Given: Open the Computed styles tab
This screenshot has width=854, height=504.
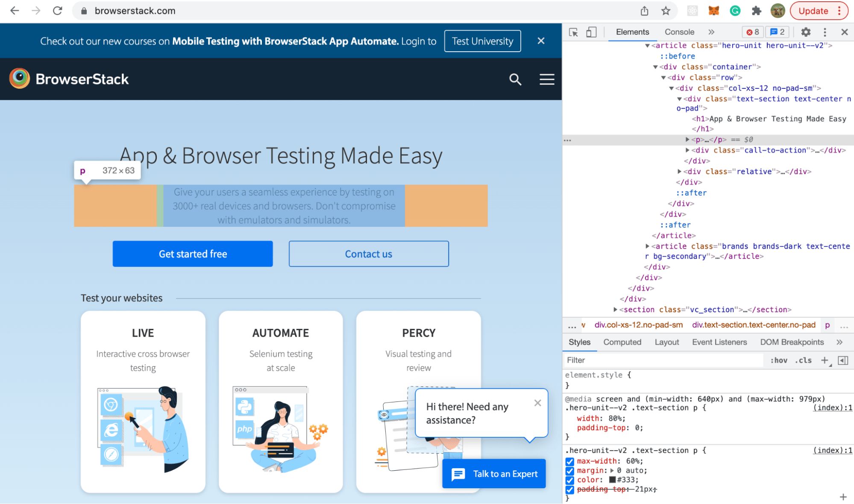Looking at the screenshot, I should tap(622, 342).
